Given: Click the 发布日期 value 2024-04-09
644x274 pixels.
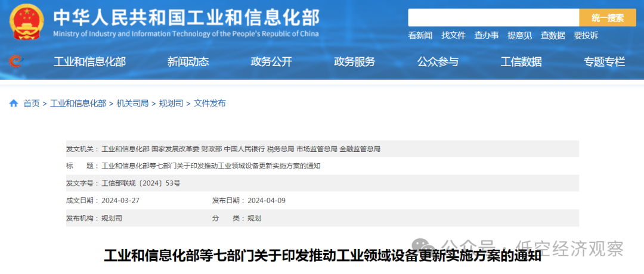Looking at the screenshot, I should (266, 201).
